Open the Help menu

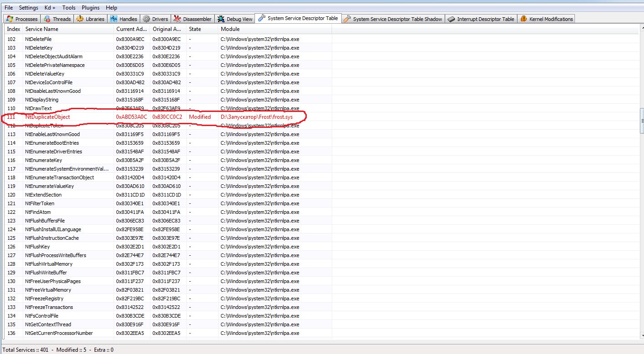tap(111, 8)
